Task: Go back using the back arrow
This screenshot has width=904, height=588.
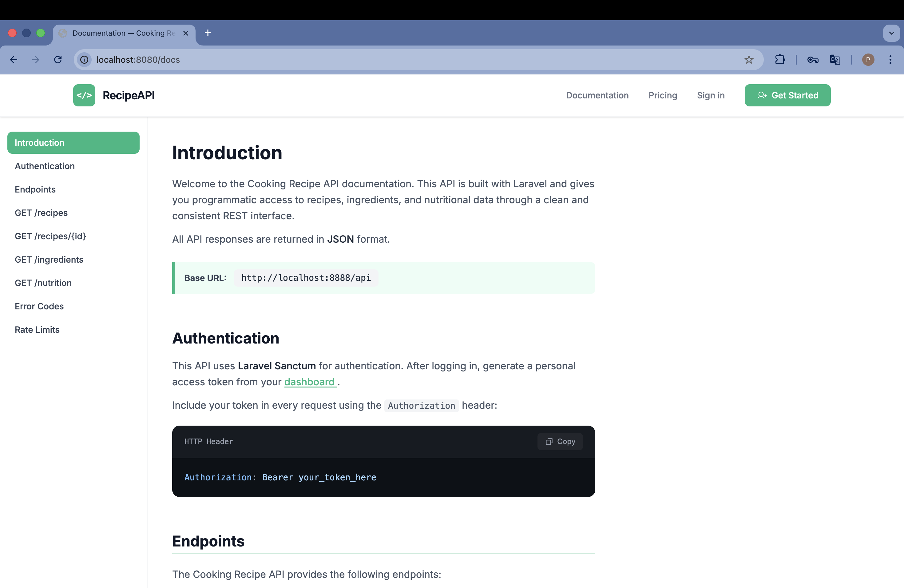Action: click(x=14, y=60)
